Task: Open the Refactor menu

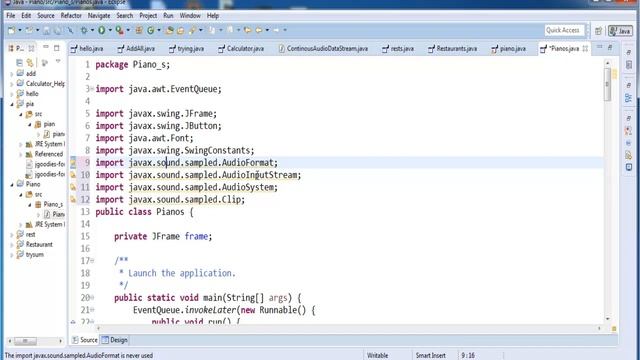Action: point(71,16)
